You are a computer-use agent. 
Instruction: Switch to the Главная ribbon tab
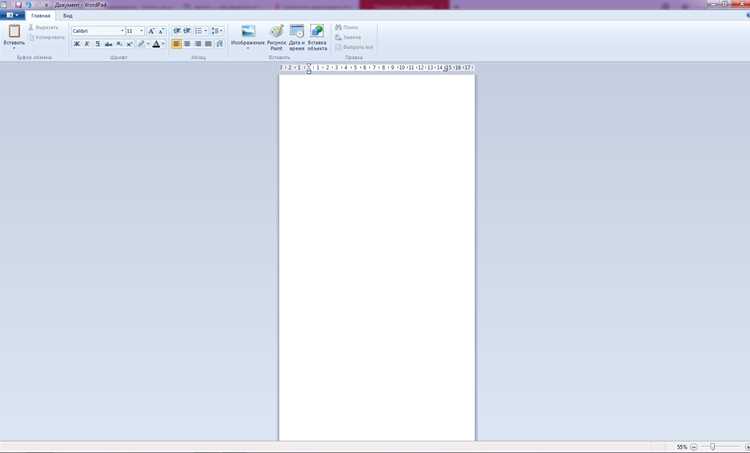click(x=41, y=16)
